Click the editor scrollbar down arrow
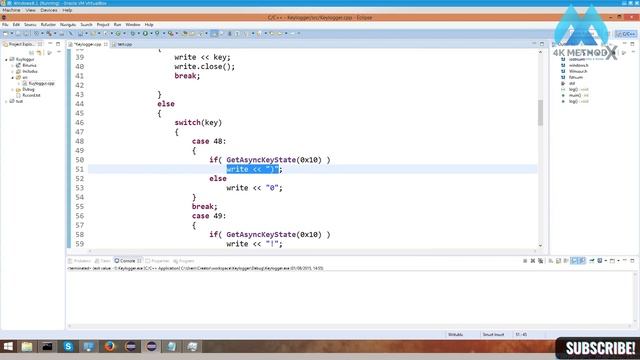The image size is (640, 360). coord(540,246)
